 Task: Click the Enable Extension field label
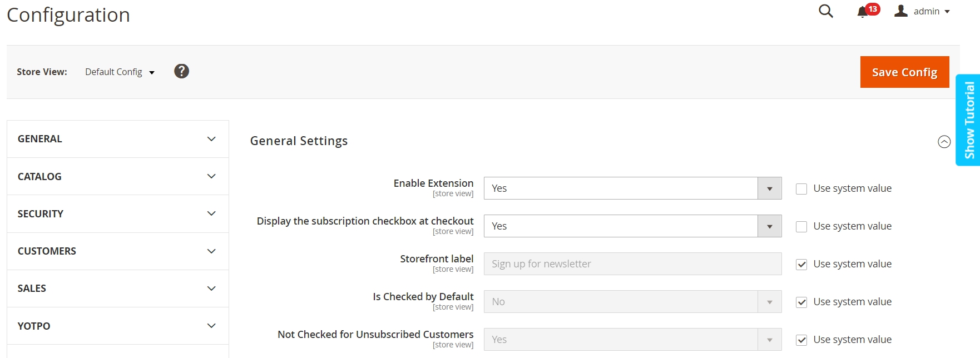[433, 183]
